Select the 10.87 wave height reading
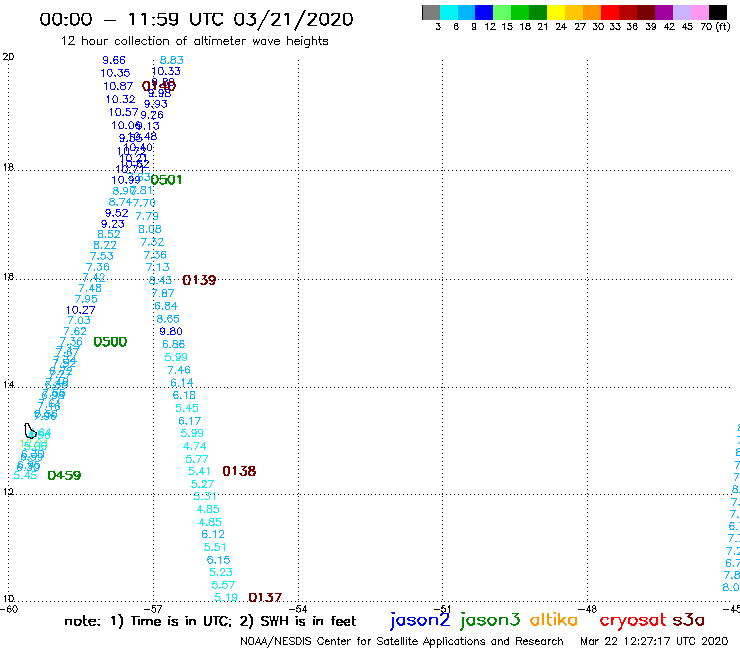This screenshot has height=650, width=740. [118, 86]
